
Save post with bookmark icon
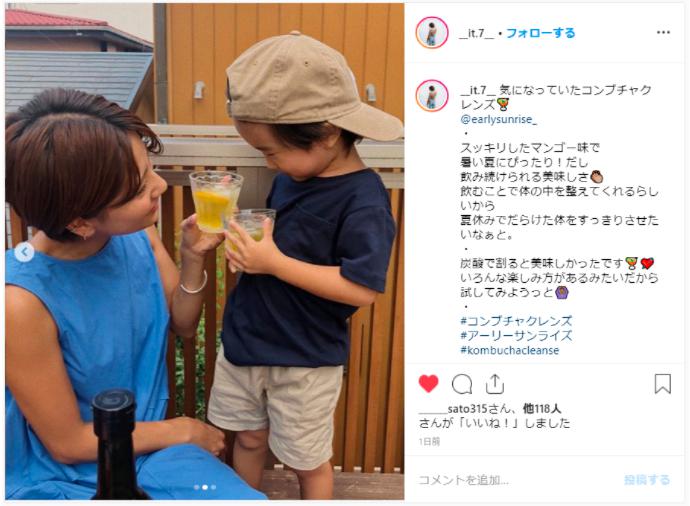pos(663,384)
